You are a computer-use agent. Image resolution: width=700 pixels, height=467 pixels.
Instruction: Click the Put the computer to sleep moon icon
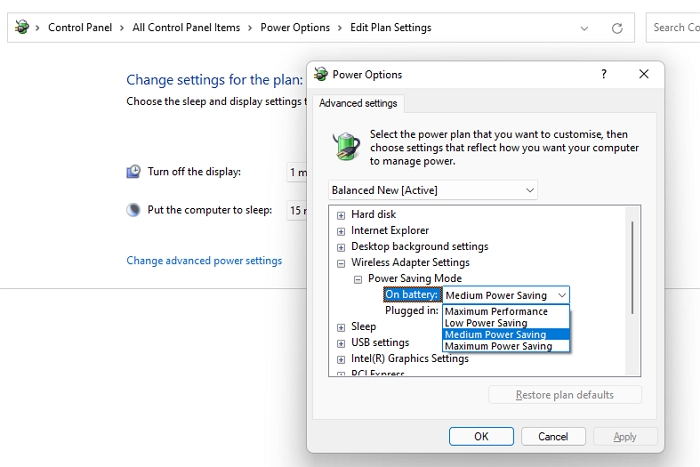[133, 210]
